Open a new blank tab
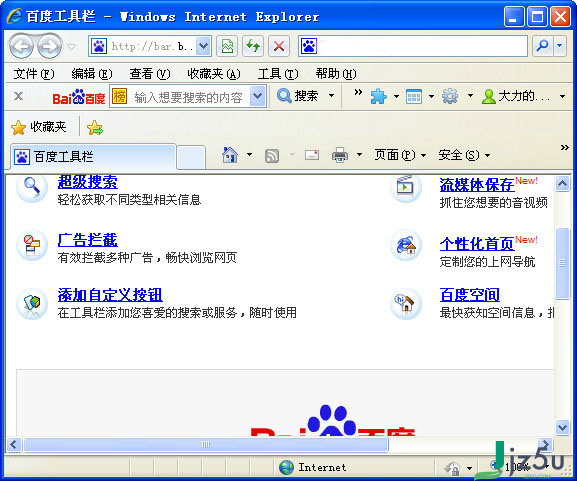Viewport: 577px width, 481px height. point(191,158)
